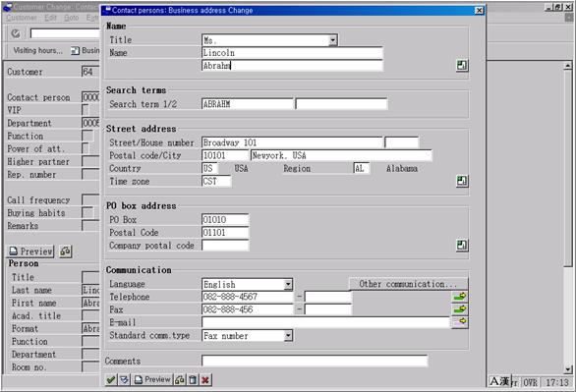Open address Preview in the dialog toolbar

pyautogui.click(x=152, y=379)
